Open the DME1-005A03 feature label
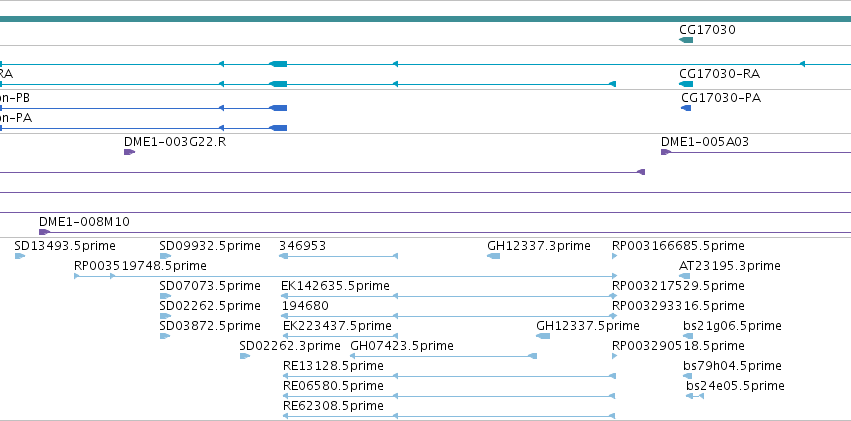Image resolution: width=851 pixels, height=421 pixels. [704, 142]
